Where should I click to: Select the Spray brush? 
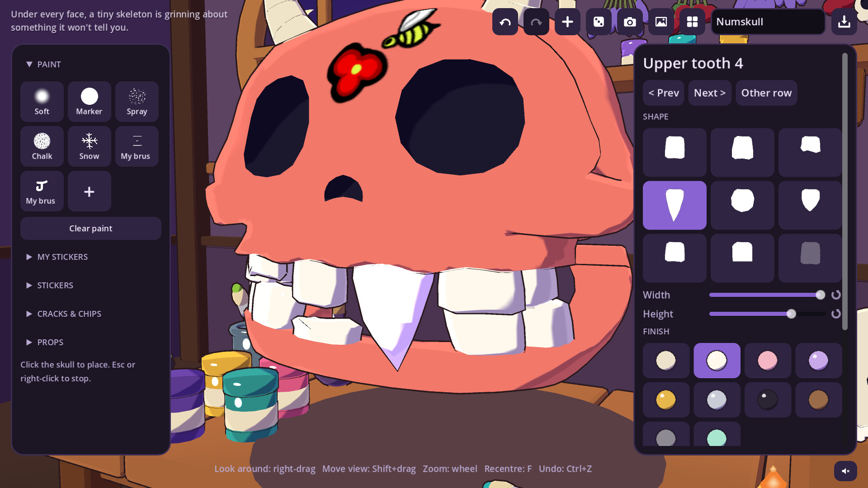137,102
